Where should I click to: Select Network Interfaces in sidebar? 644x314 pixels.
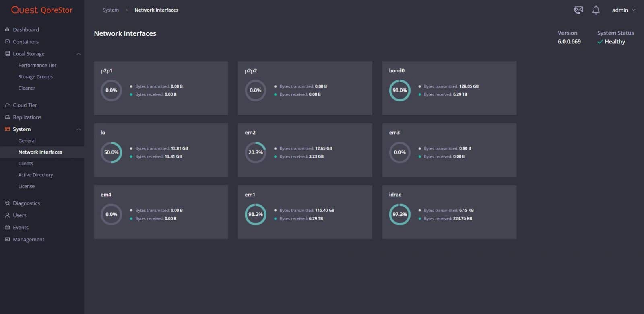[x=40, y=152]
